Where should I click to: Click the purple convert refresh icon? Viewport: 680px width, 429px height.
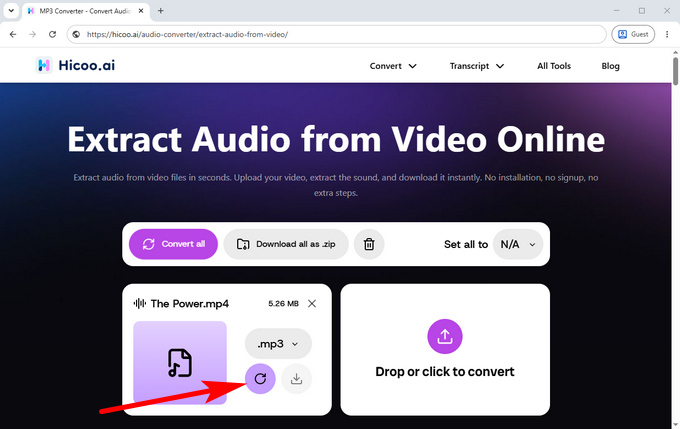260,379
